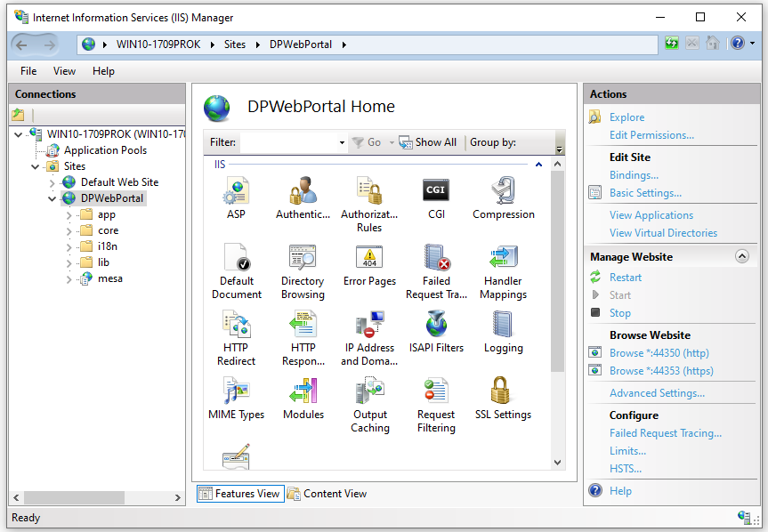Open the View menu
This screenshot has width=768, height=532.
point(64,71)
